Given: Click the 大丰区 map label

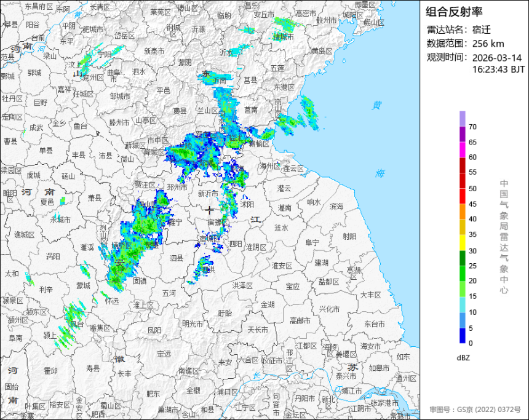Looking at the screenshot, I should click(370, 295).
